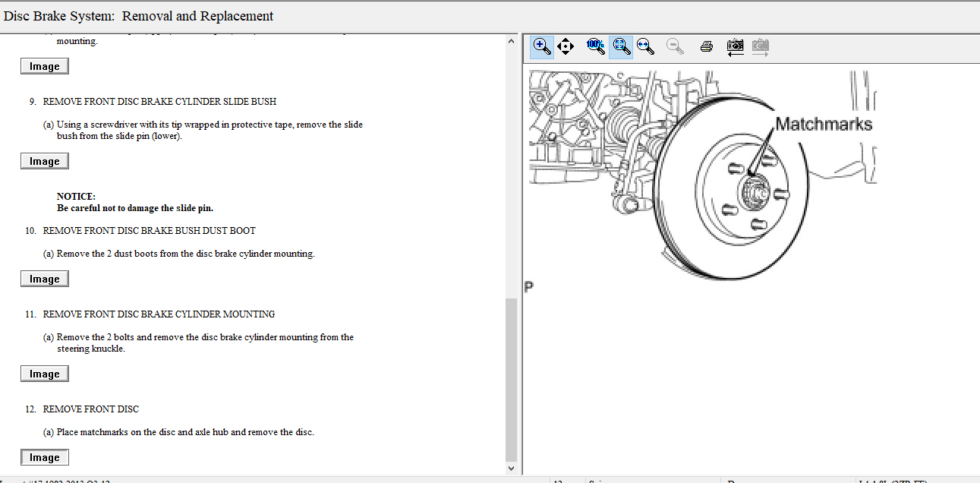
Task: Open the Image button under step 10
Action: pyautogui.click(x=45, y=279)
